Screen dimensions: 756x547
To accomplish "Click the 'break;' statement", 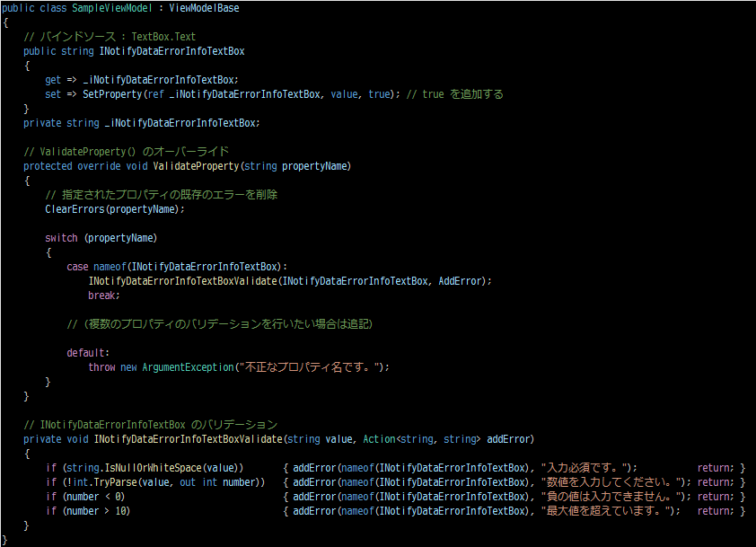I will [x=103, y=296].
